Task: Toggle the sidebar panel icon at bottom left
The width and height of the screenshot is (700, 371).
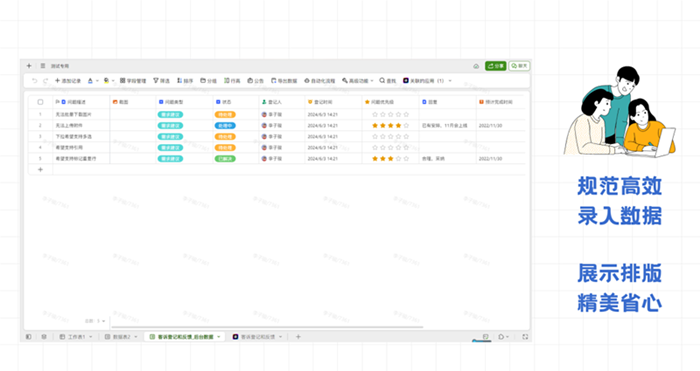Action: (29, 337)
